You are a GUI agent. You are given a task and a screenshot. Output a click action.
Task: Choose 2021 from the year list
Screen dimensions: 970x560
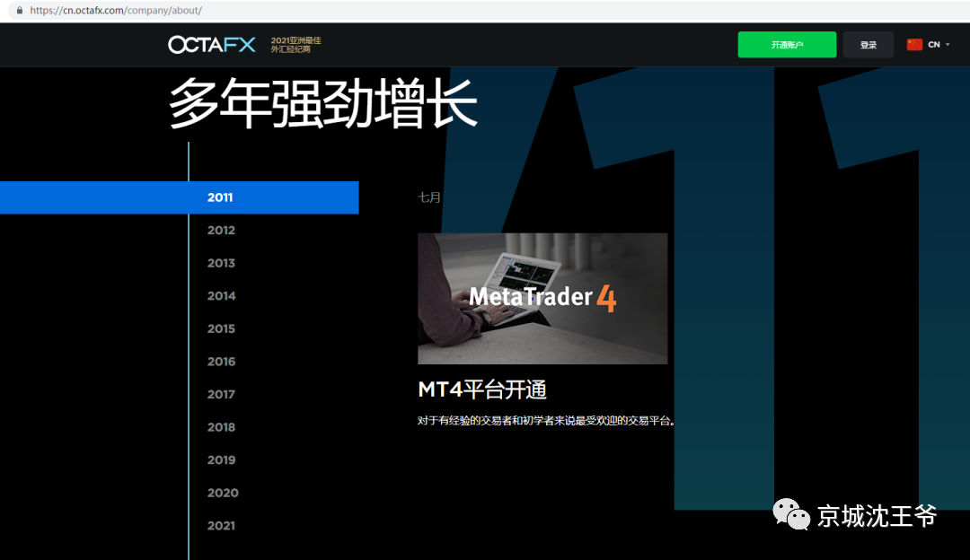tap(221, 525)
